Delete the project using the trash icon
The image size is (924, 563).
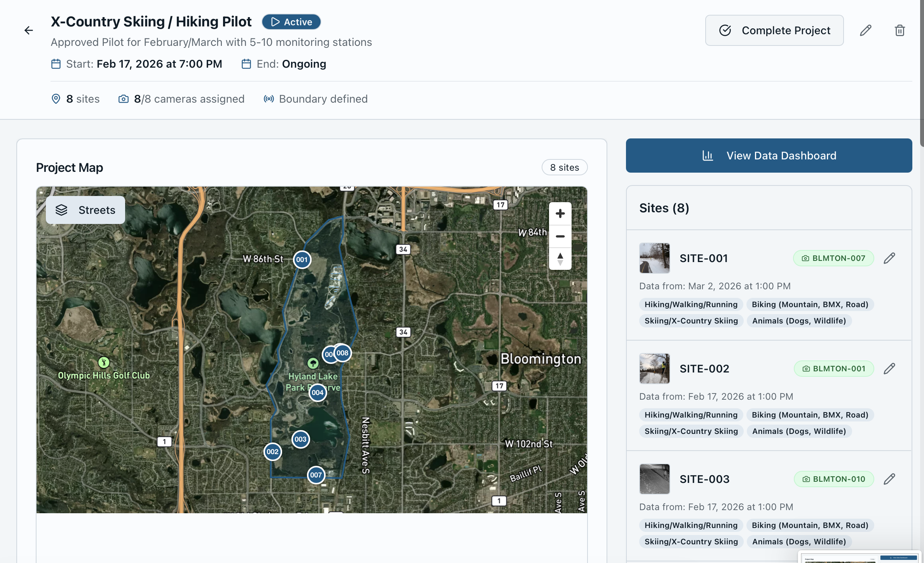900,30
